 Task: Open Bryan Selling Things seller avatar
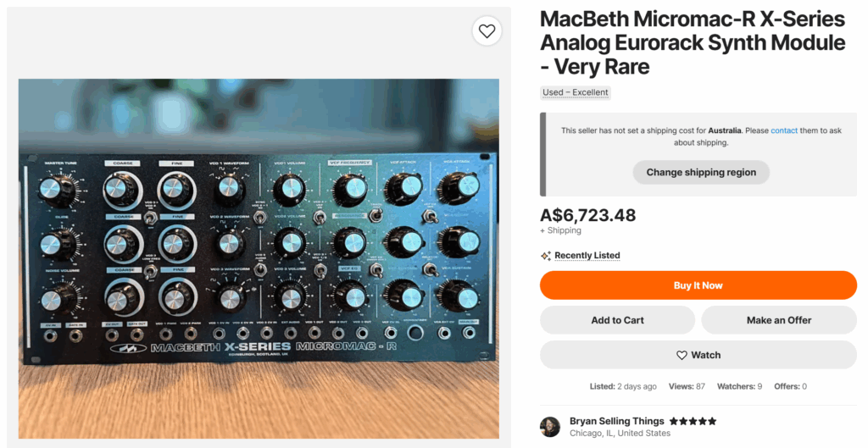550,427
